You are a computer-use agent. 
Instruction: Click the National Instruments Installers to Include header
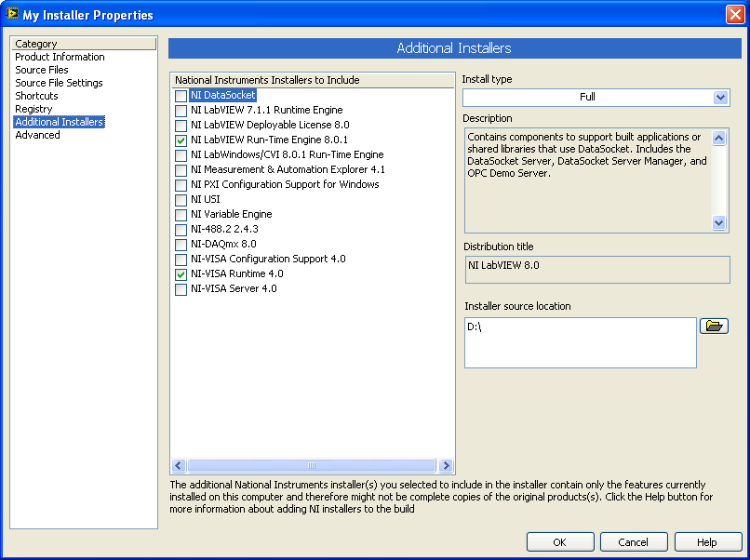[313, 80]
